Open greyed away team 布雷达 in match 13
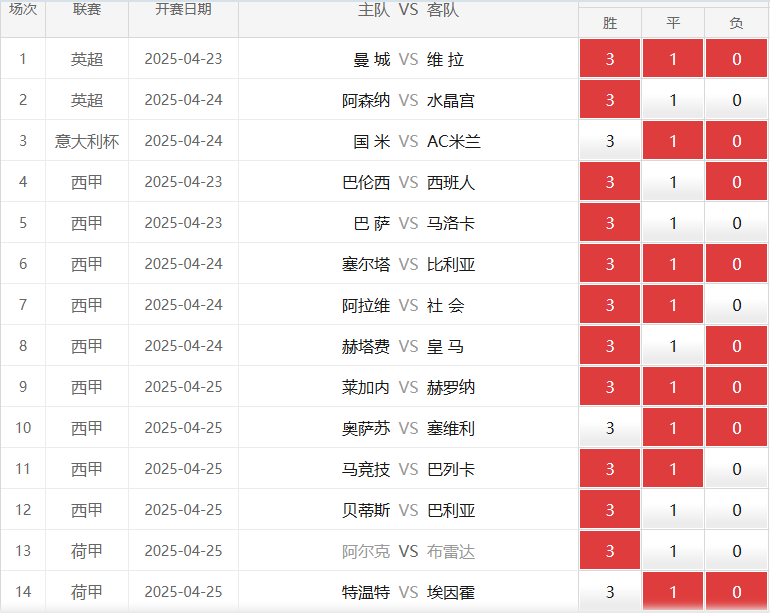 451,552
